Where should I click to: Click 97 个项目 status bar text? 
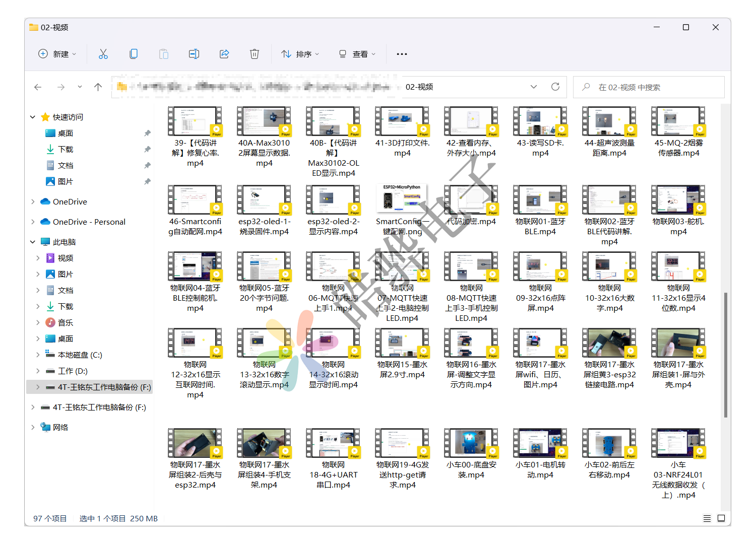pos(50,518)
